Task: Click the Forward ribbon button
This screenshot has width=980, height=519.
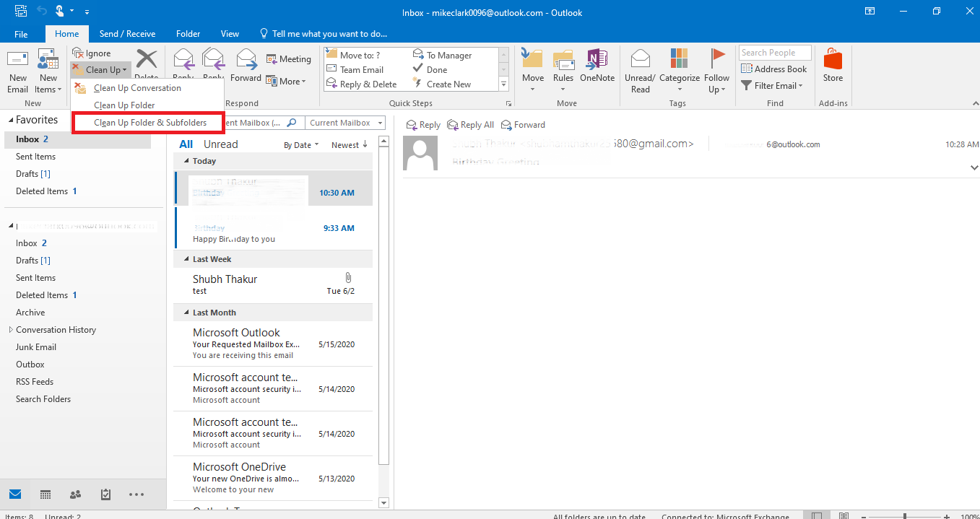Action: point(246,66)
